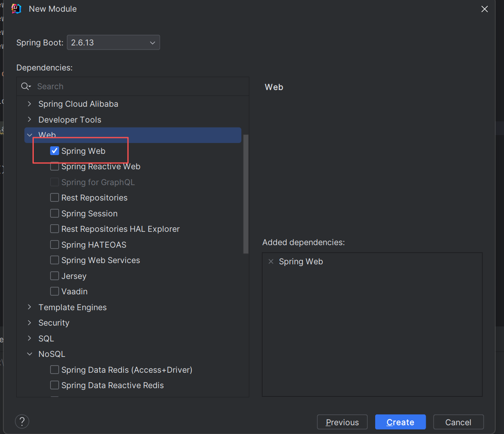Click the IntelliJ IDEA logo icon

(x=16, y=9)
